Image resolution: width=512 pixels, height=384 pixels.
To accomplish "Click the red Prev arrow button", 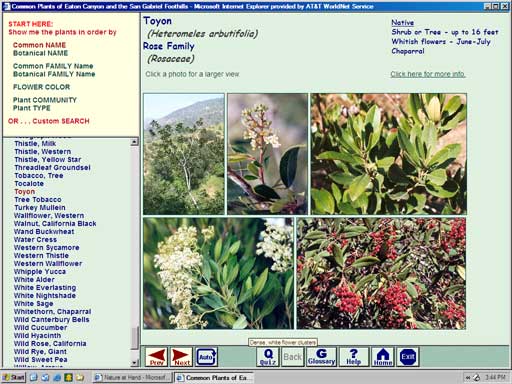I will 156,357.
